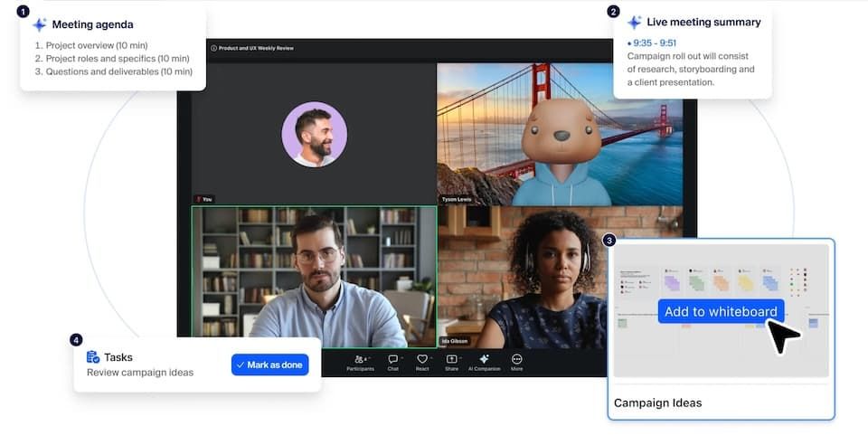Click the 'Campaign roll out will consist' summary text

(687, 56)
